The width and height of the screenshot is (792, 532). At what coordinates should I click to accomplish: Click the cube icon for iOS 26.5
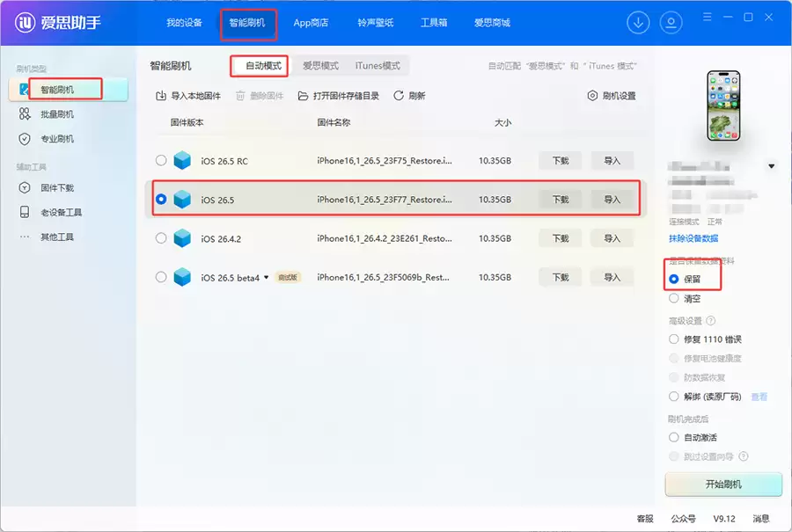182,200
